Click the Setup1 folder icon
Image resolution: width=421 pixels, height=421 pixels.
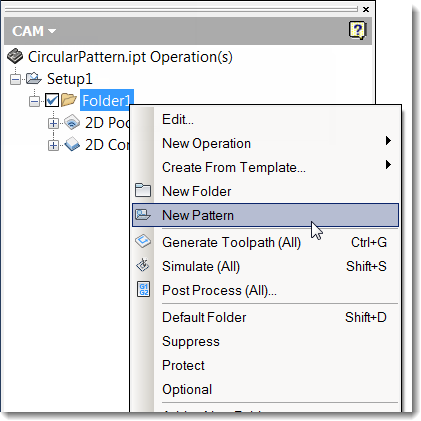coord(33,79)
